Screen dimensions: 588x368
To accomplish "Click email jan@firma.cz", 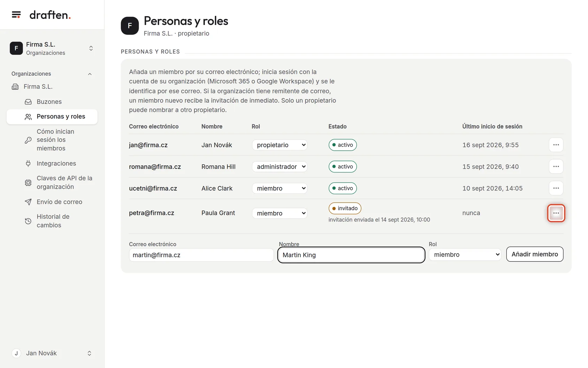I will (148, 145).
